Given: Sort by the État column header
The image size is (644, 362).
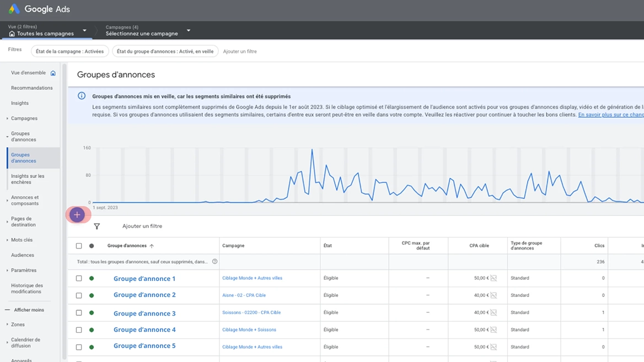Looking at the screenshot, I should pyautogui.click(x=328, y=245).
